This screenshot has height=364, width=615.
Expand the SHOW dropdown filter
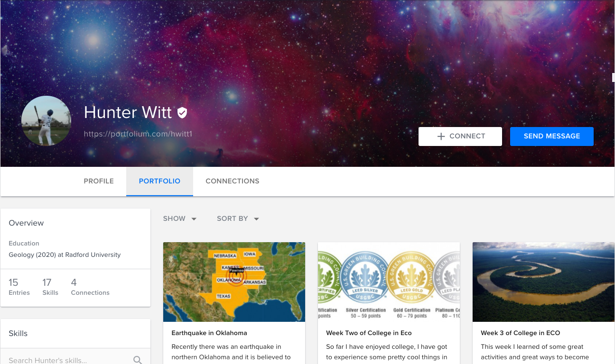point(180,218)
